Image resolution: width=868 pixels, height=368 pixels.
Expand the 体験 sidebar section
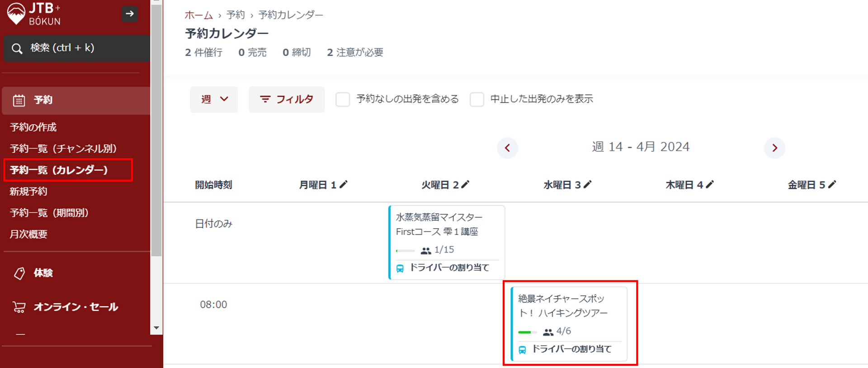point(43,273)
